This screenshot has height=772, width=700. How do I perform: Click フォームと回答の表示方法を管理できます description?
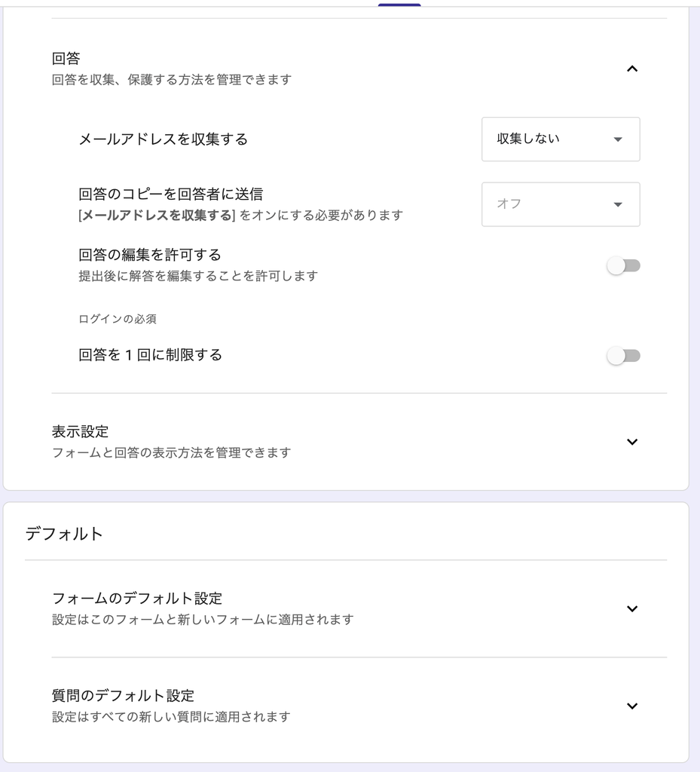171,452
